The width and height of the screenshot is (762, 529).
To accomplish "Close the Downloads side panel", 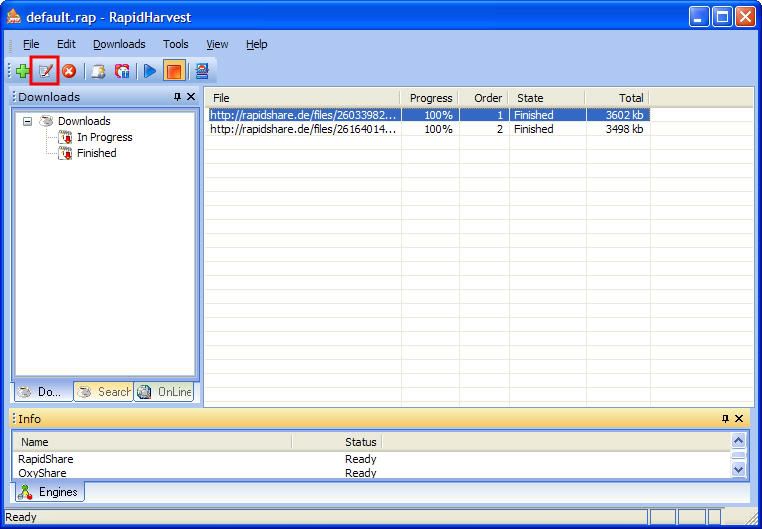I will click(191, 97).
